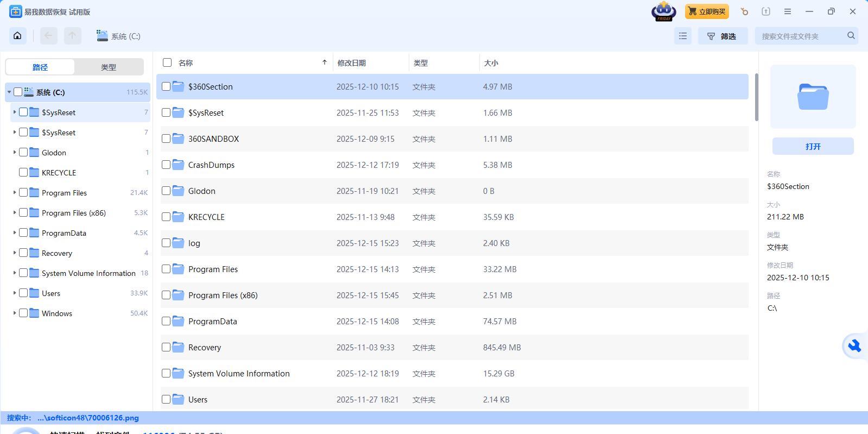Click the search magnifier icon

pyautogui.click(x=851, y=36)
